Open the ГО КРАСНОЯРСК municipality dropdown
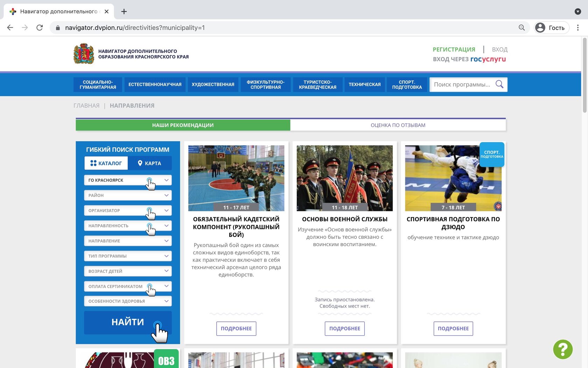Viewport: 588px width, 368px height. (x=128, y=180)
